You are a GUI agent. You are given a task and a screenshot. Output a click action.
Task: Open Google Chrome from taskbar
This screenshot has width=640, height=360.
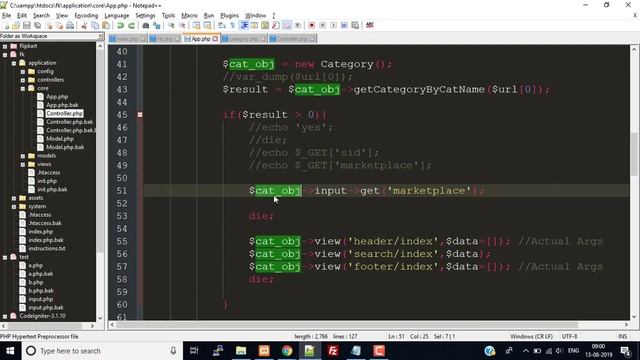point(287,351)
